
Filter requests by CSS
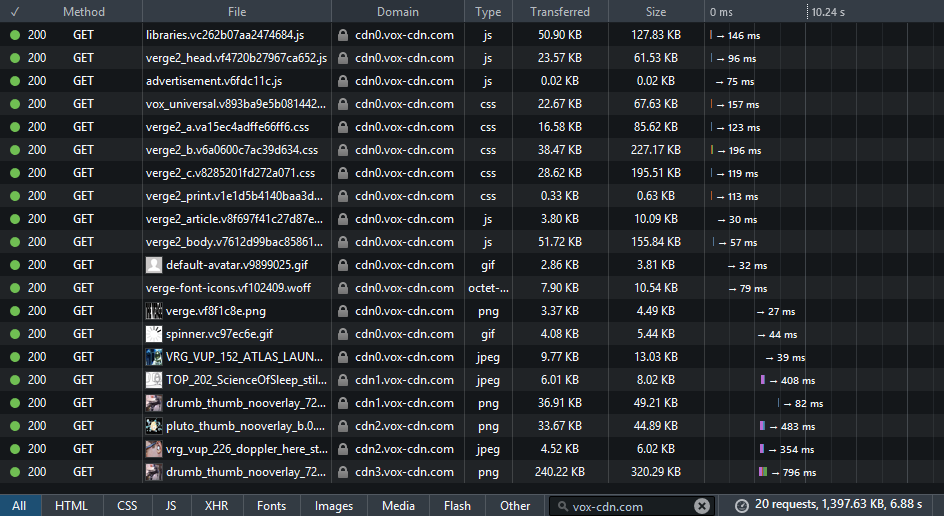coord(127,506)
